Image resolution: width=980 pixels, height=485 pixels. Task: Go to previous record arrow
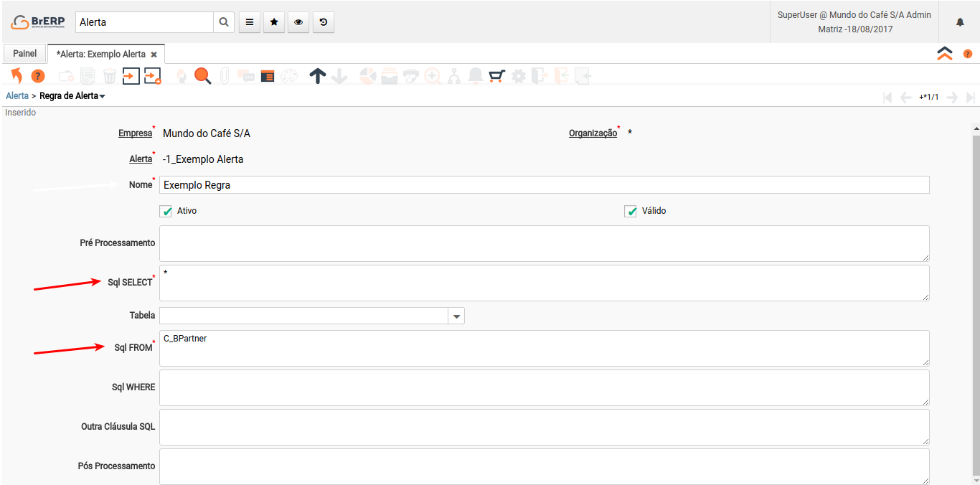(x=906, y=98)
